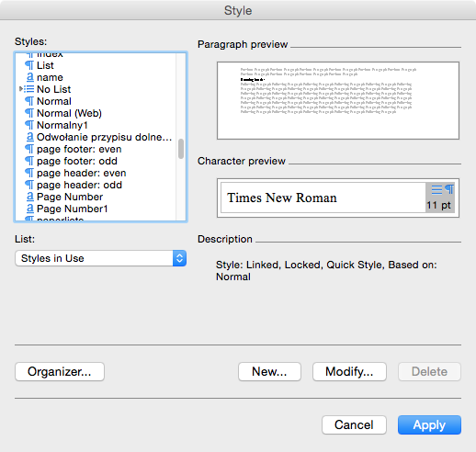
Task: Select the Odwołanie przypisu dolne... style
Action: coord(104,137)
